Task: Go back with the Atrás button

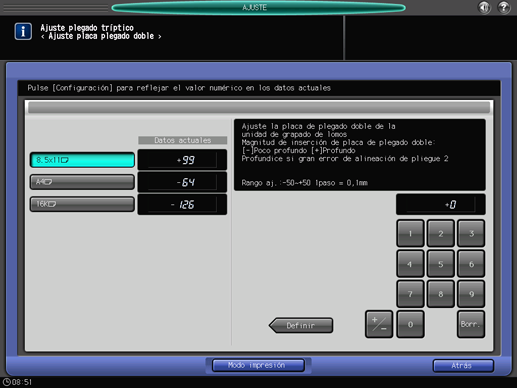Action: [x=463, y=366]
